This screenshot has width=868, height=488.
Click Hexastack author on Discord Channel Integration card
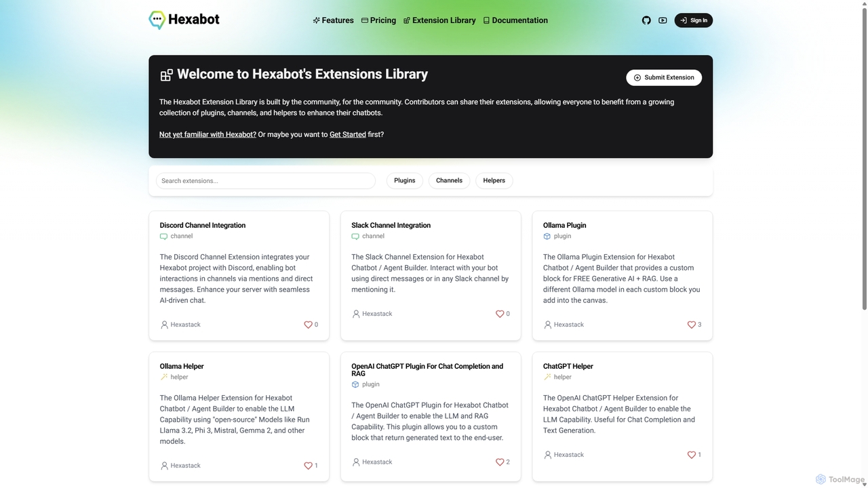tap(186, 325)
